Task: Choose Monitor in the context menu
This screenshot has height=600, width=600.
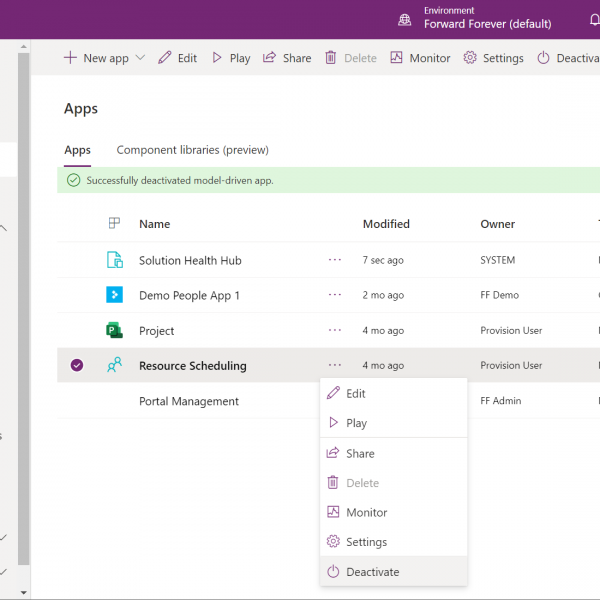Action: click(x=393, y=512)
